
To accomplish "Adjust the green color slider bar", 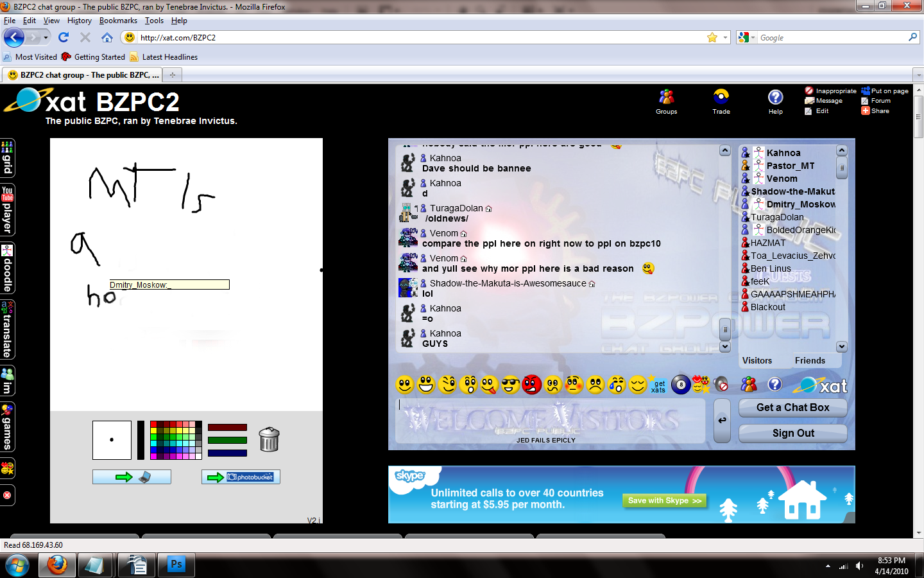I will coord(227,440).
